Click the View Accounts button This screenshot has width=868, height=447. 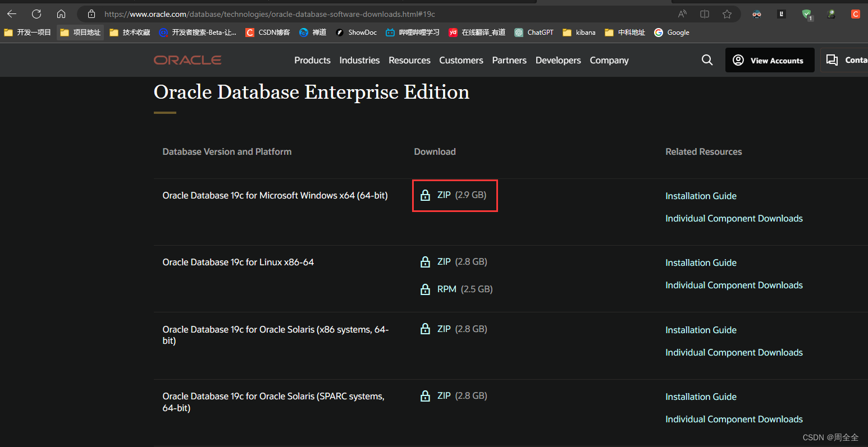(x=770, y=60)
